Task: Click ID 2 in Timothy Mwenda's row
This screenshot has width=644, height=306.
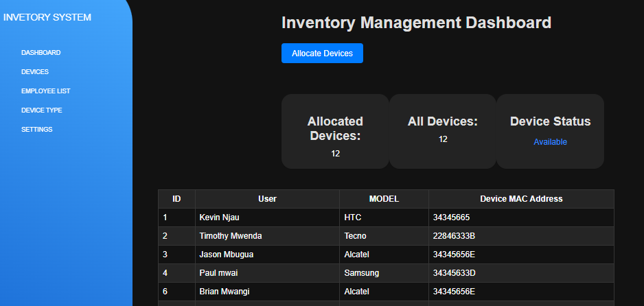Action: point(176,236)
